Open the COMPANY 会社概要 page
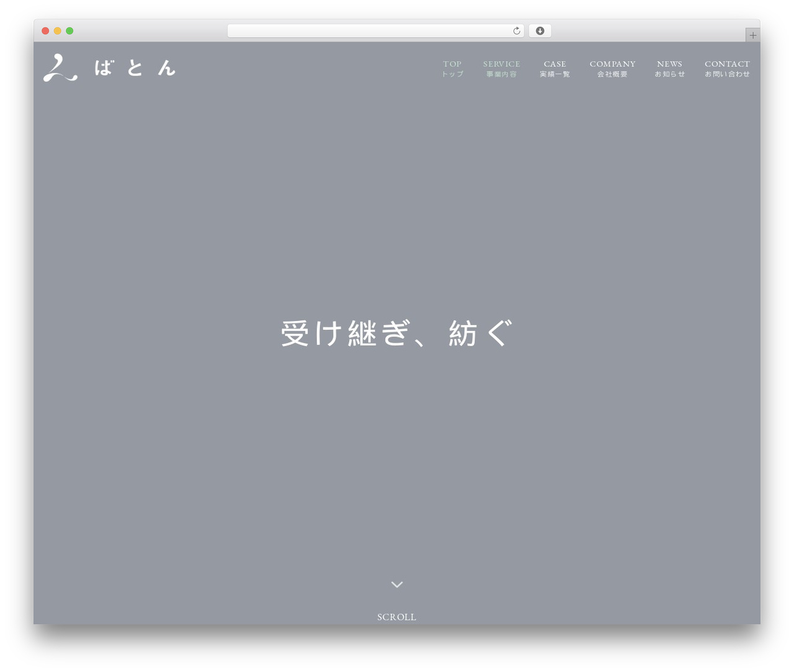This screenshot has width=794, height=672. pyautogui.click(x=612, y=69)
